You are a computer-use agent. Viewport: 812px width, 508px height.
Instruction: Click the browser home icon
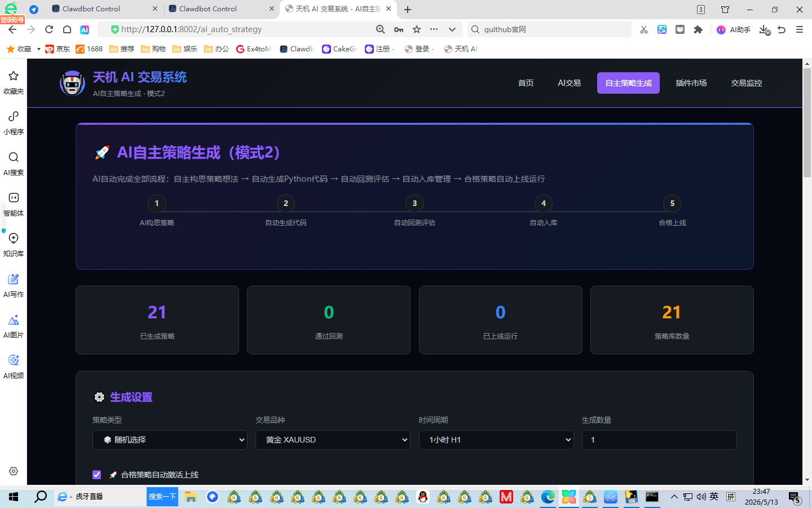(x=67, y=29)
